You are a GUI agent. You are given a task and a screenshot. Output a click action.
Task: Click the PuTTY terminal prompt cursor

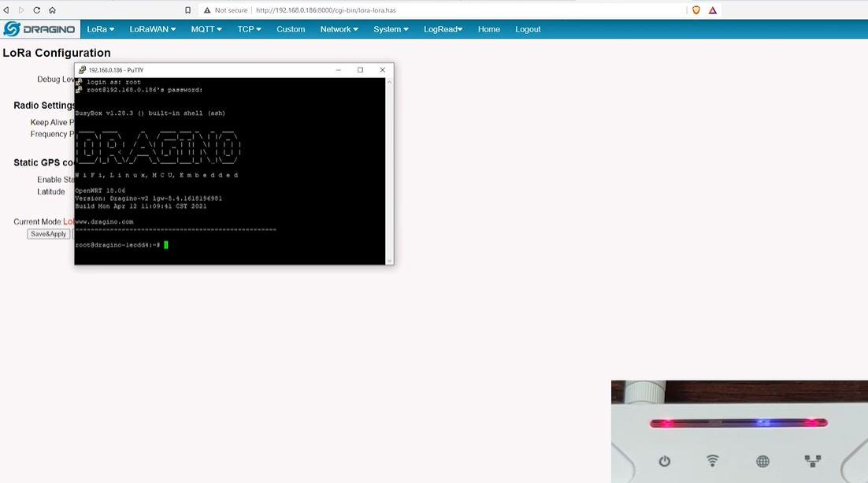[166, 245]
